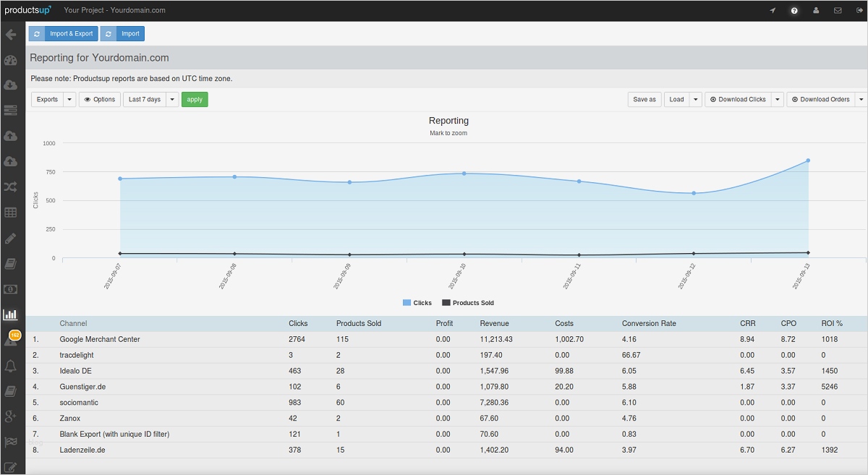Open the pencil icon in sidebar

[10, 238]
